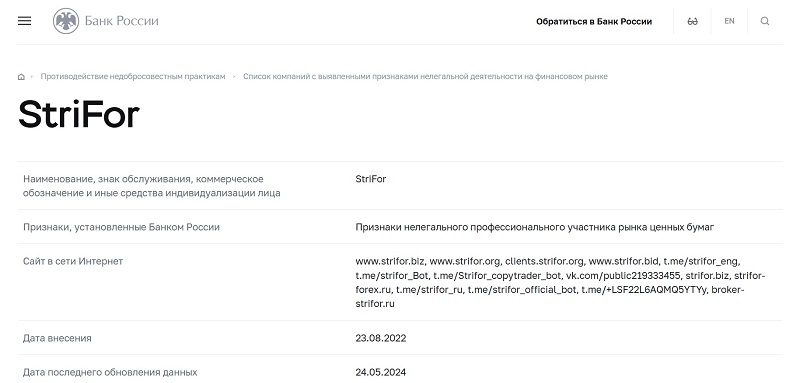
Task: Open the hamburger navigation menu
Action: (24, 21)
